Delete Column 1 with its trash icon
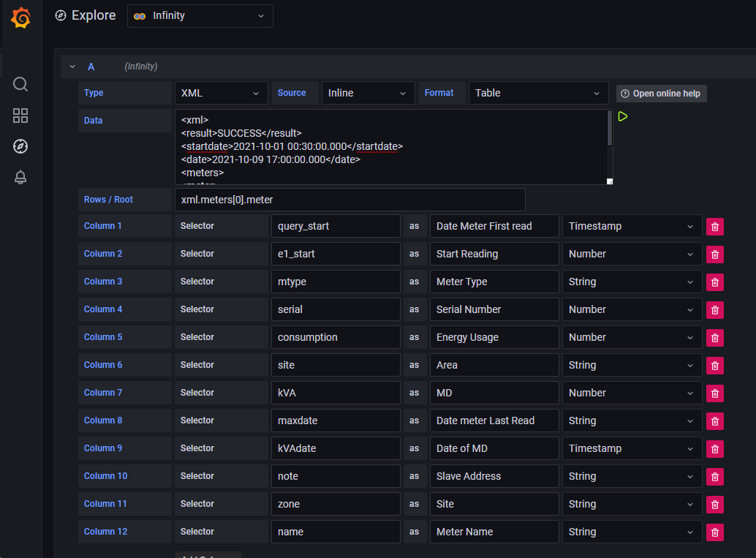 point(714,226)
